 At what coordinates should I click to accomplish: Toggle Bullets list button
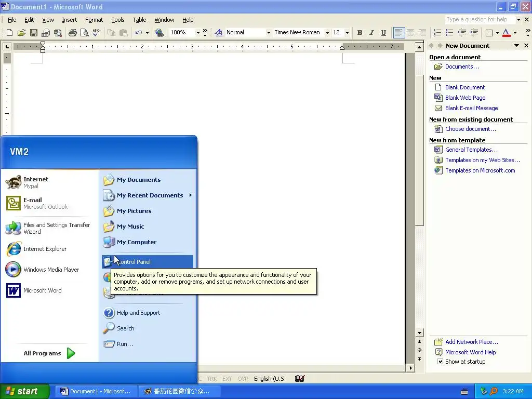tap(449, 33)
